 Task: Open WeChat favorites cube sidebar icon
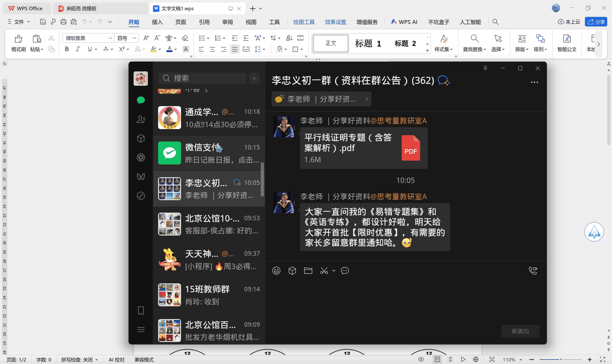[x=141, y=138]
